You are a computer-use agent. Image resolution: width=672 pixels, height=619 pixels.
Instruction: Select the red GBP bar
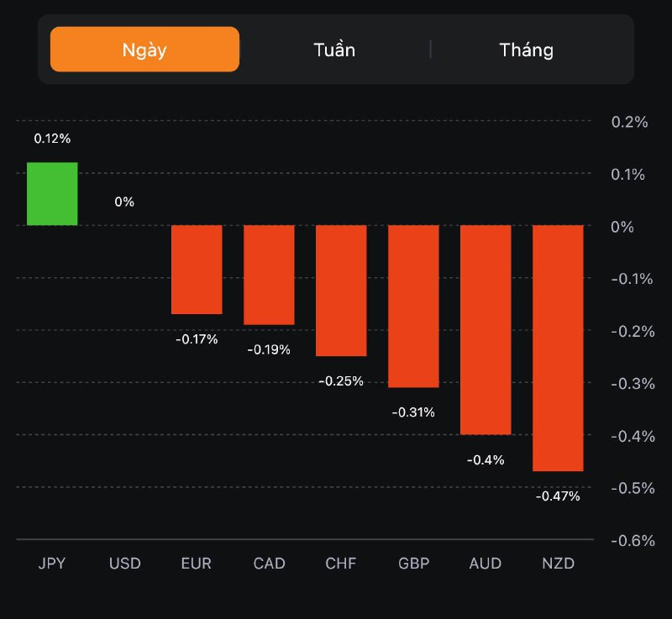[x=413, y=307]
